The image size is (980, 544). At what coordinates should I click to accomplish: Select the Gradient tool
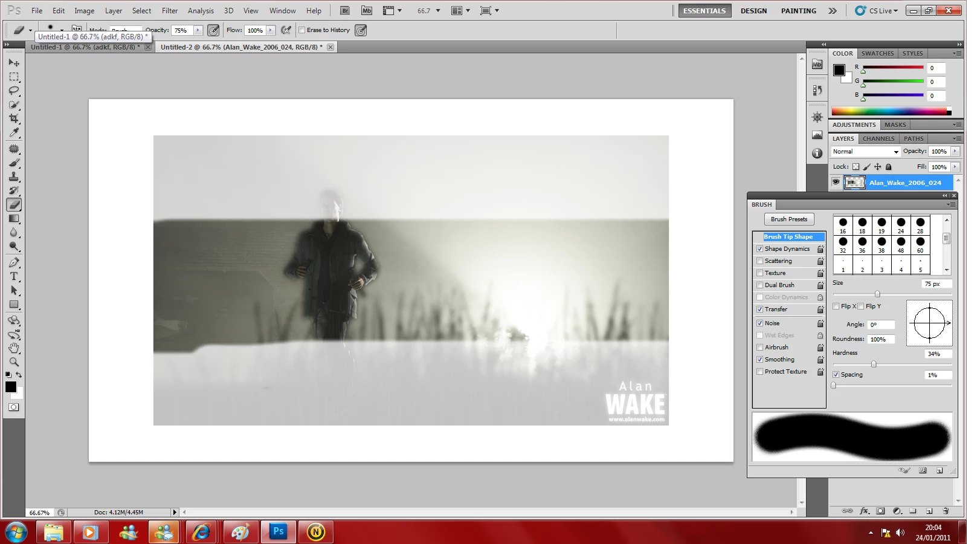14,218
